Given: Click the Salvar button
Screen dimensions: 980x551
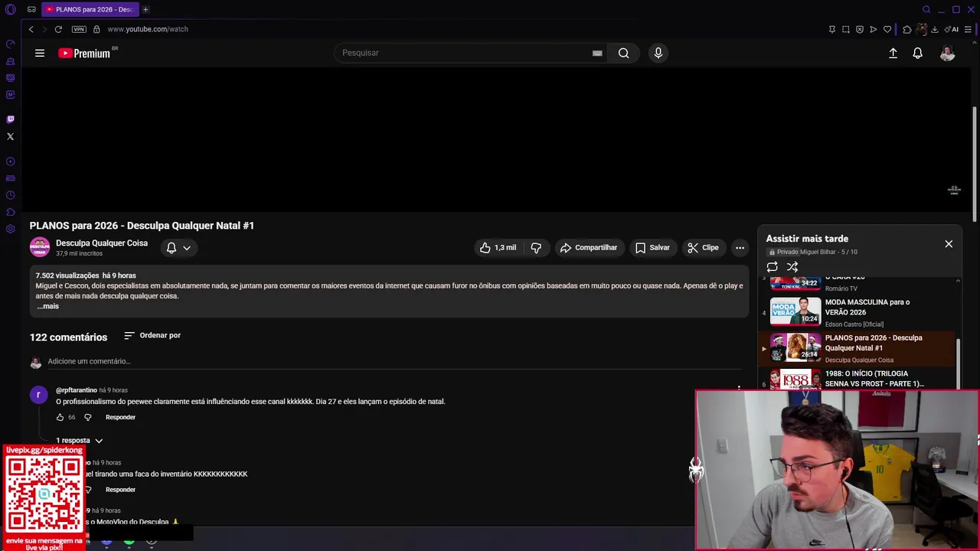Looking at the screenshot, I should tap(652, 248).
